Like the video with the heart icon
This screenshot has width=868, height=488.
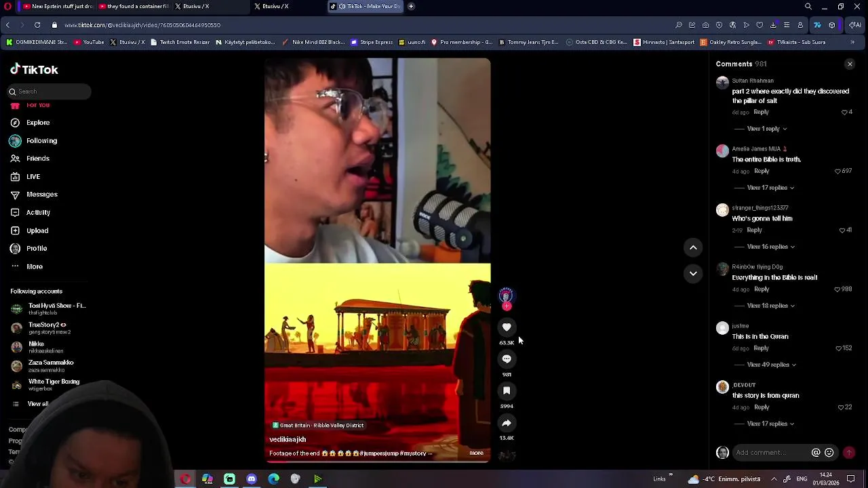point(507,327)
